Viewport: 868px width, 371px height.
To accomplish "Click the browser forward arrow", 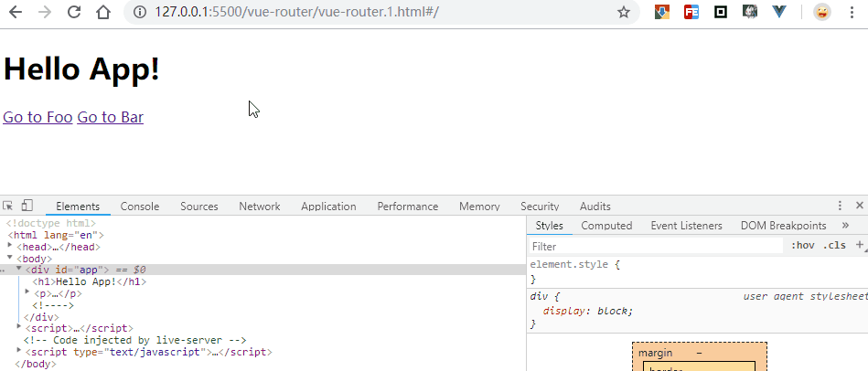I will pyautogui.click(x=44, y=12).
